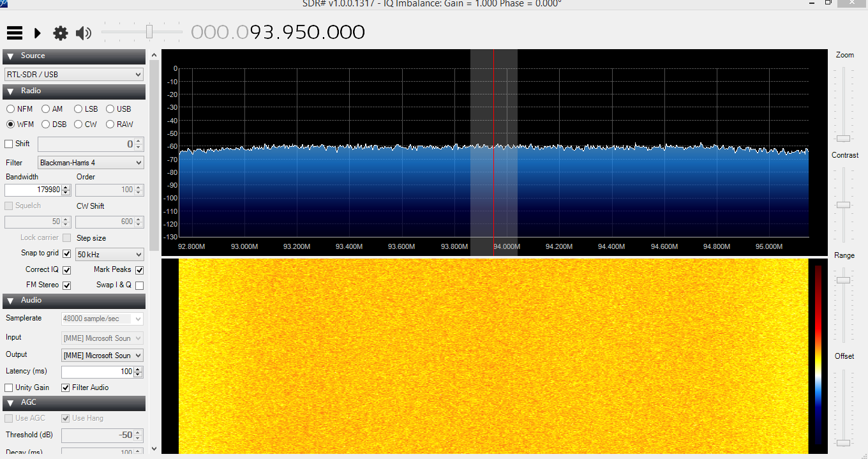Toggle Snap to grid
This screenshot has width=868, height=459.
pyautogui.click(x=66, y=253)
